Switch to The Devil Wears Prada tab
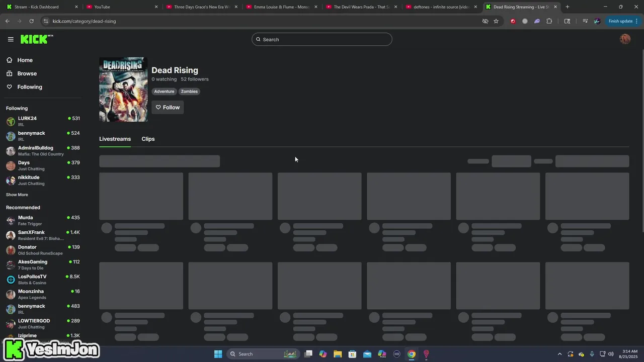 click(x=361, y=7)
